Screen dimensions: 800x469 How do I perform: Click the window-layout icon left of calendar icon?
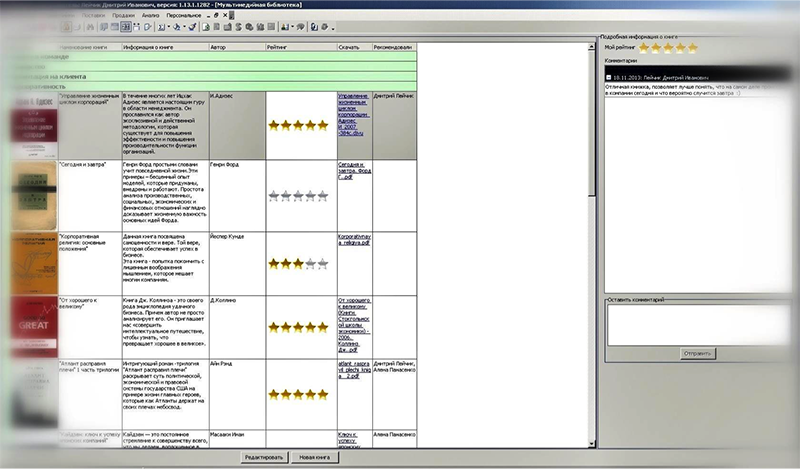[115, 27]
